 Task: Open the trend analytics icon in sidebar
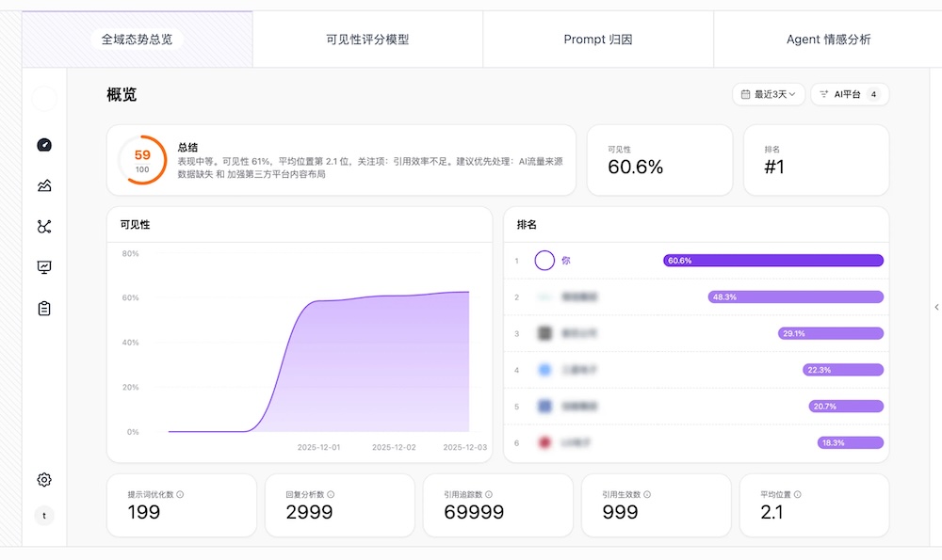[x=43, y=185]
